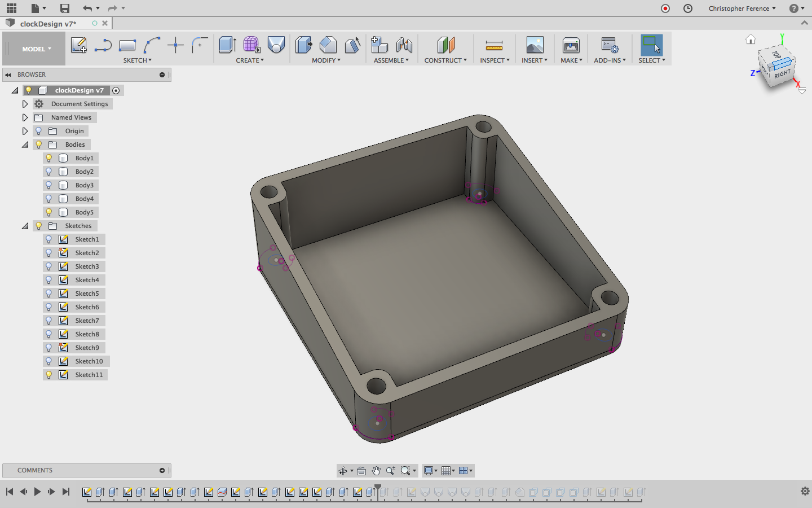This screenshot has height=508, width=812.
Task: Open the data panel grid icon
Action: tap(11, 8)
